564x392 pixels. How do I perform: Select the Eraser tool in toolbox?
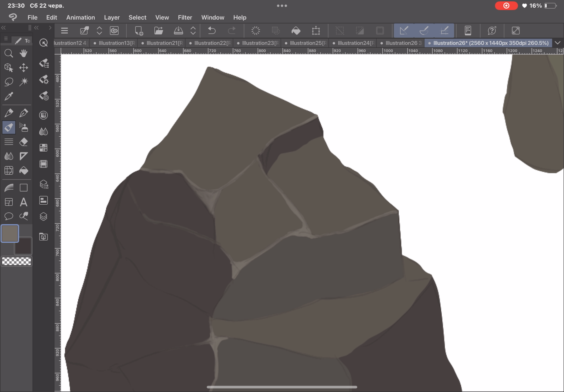pos(24,142)
